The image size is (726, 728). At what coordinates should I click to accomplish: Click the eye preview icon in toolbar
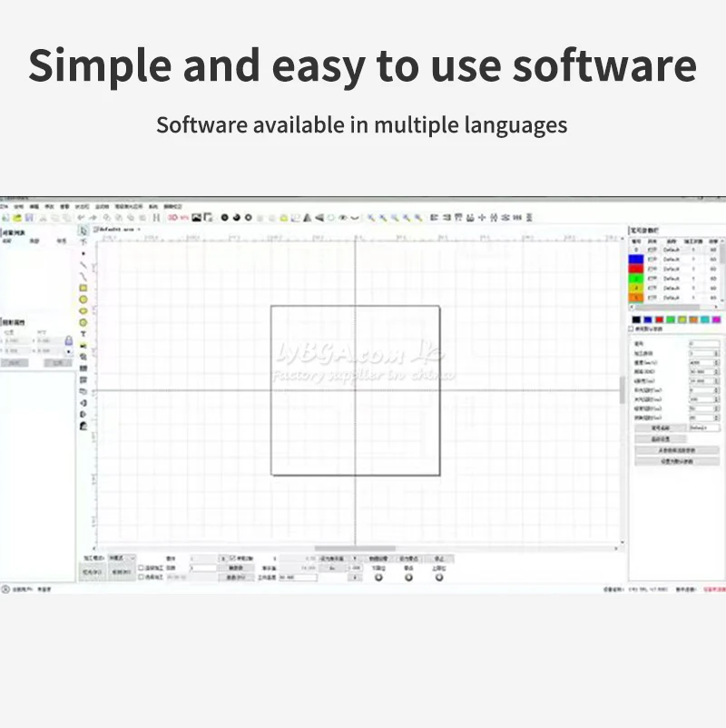[x=342, y=217]
